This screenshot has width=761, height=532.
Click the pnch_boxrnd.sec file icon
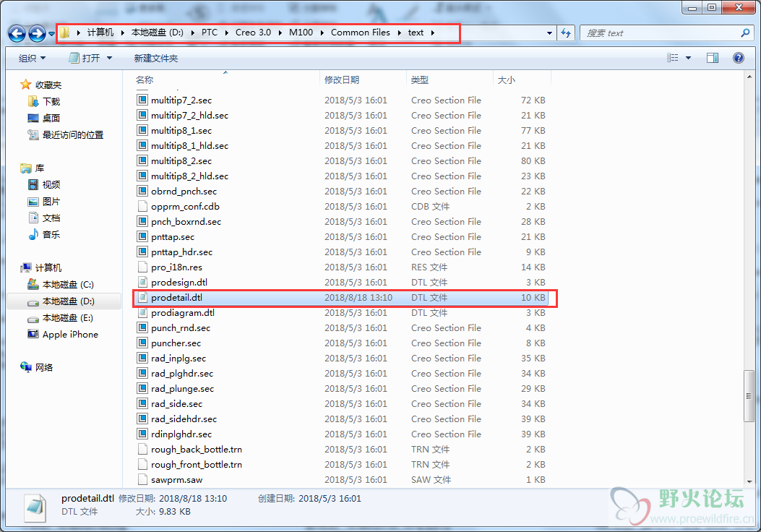142,221
